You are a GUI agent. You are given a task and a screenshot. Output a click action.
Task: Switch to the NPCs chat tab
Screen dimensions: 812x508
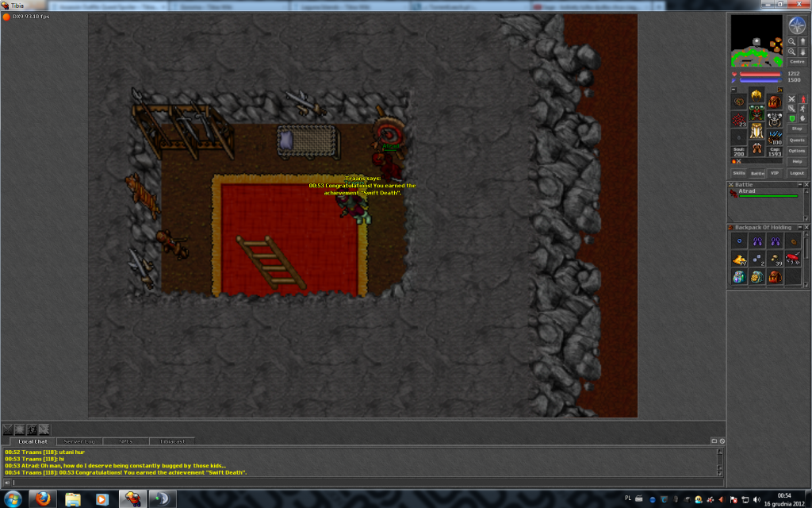coord(126,441)
